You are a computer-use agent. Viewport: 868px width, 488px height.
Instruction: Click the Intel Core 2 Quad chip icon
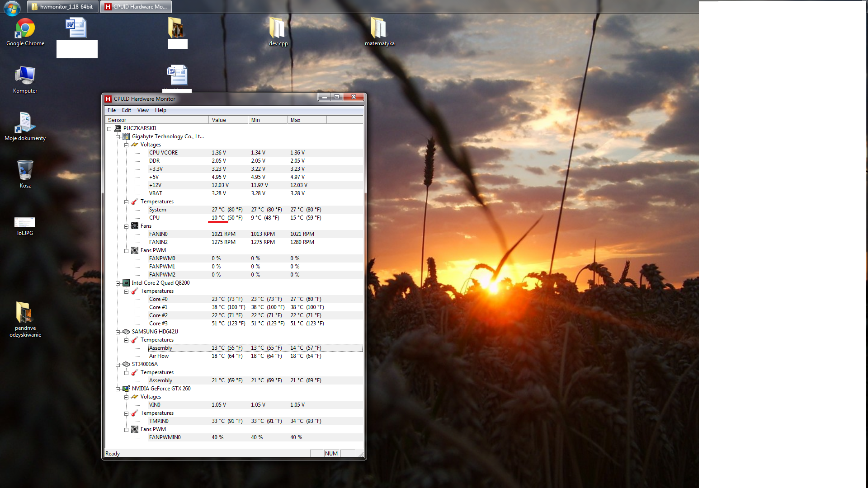[126, 283]
